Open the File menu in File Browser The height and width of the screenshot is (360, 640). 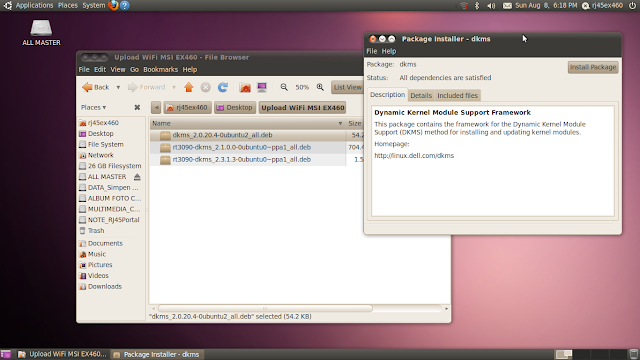coord(84,69)
